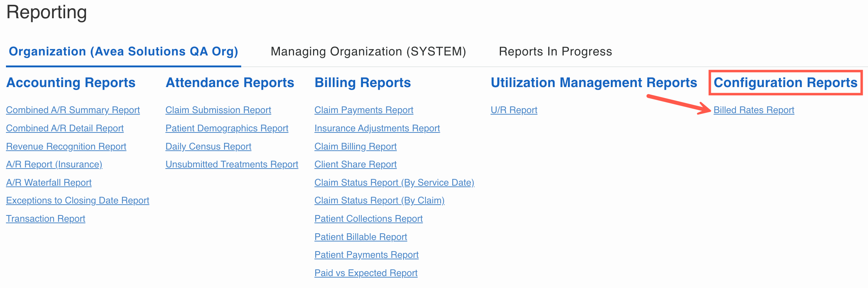
Task: Open the Patient Collections Report
Action: 368,219
